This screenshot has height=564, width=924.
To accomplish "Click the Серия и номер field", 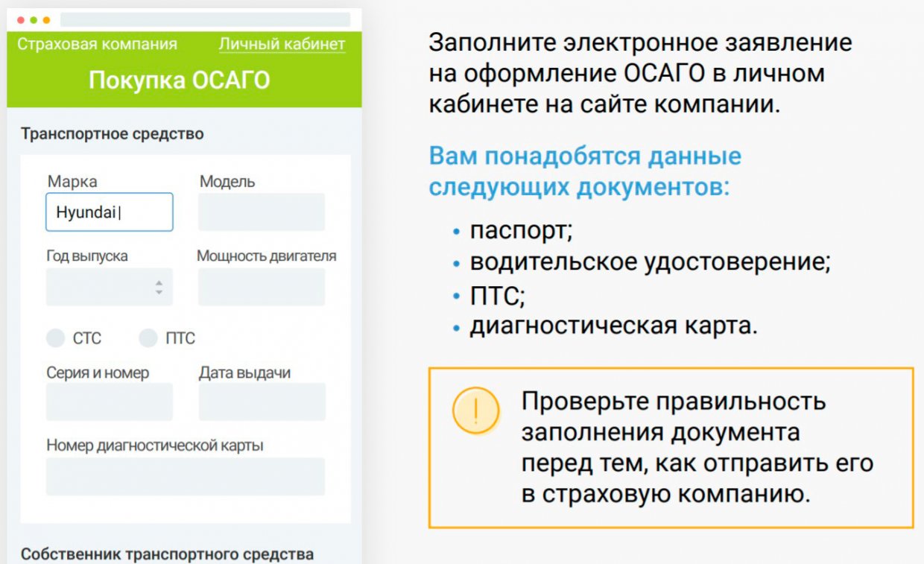I will [110, 402].
